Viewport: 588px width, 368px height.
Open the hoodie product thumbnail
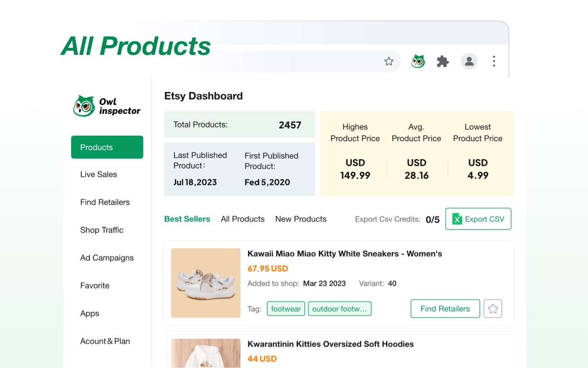[206, 353]
